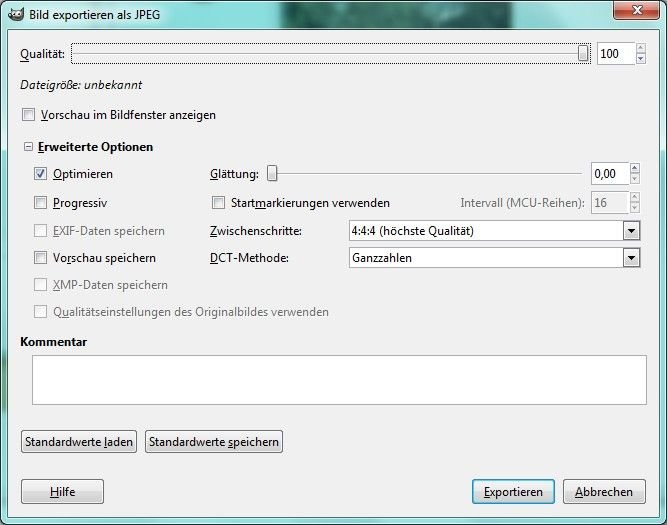Click the Glättung label
667x525 pixels.
[x=234, y=174]
